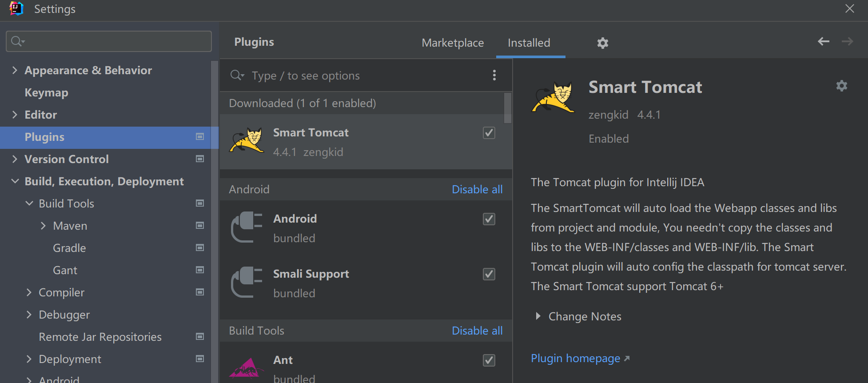Click project-level icon beside Plugins row
Screen dimensions: 868x383
coord(200,136)
